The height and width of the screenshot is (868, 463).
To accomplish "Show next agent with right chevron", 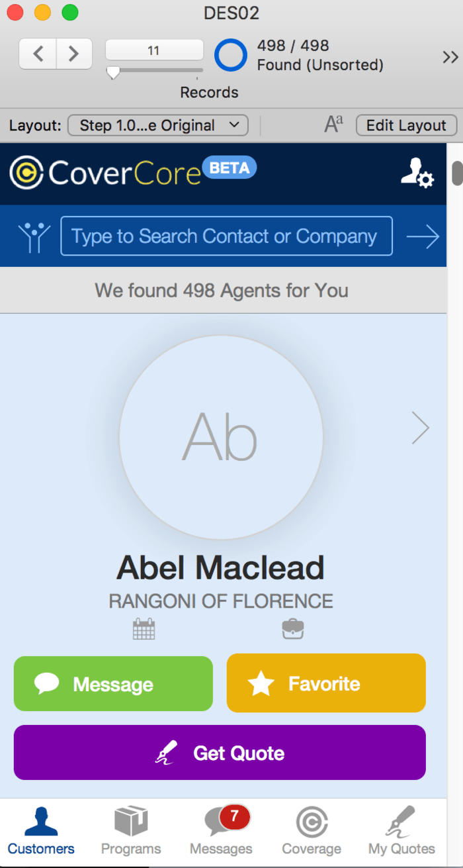I will coord(421,428).
